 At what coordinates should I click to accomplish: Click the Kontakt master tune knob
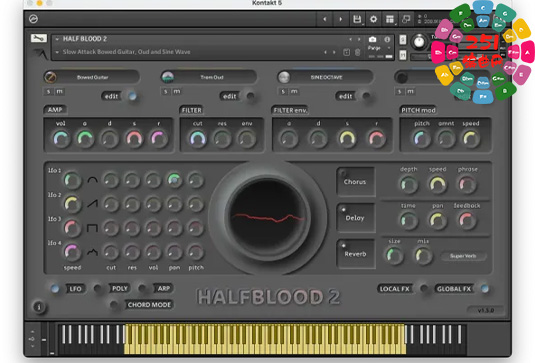click(419, 42)
